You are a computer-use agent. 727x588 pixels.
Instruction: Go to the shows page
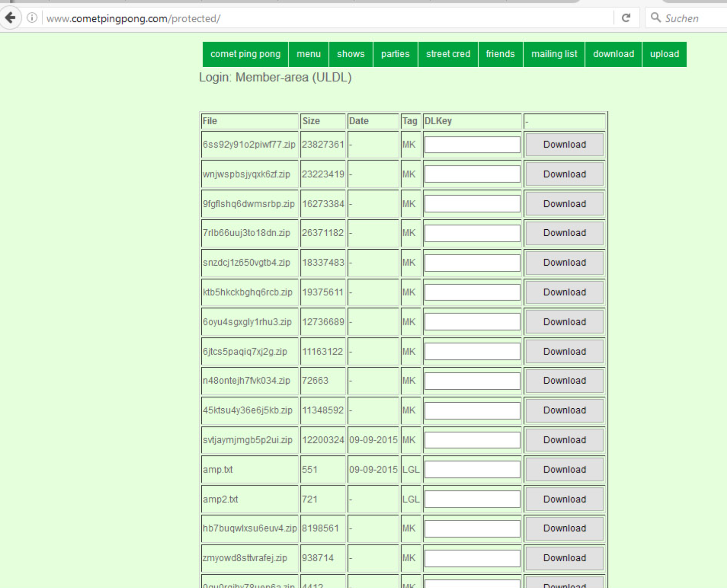[351, 54]
